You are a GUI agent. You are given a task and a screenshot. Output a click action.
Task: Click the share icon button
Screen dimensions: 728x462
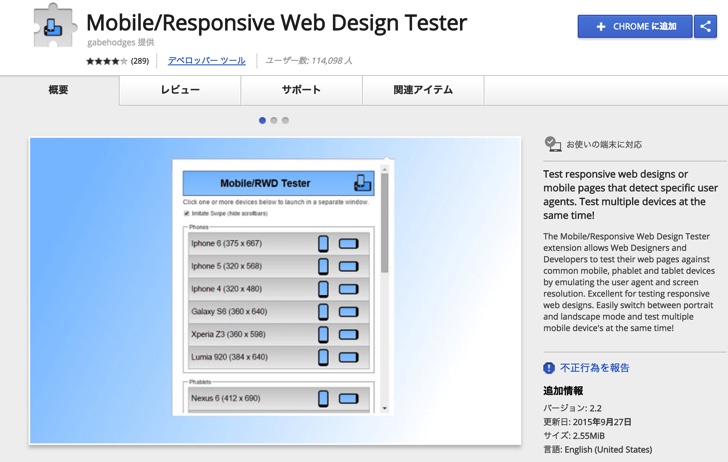coord(706,27)
